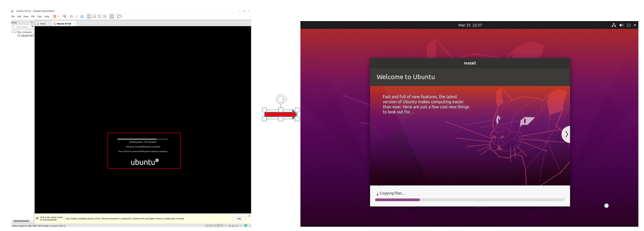Click 'Press Ctrl+C to cancel' text
Screen dimensions: 644x231
point(143,152)
